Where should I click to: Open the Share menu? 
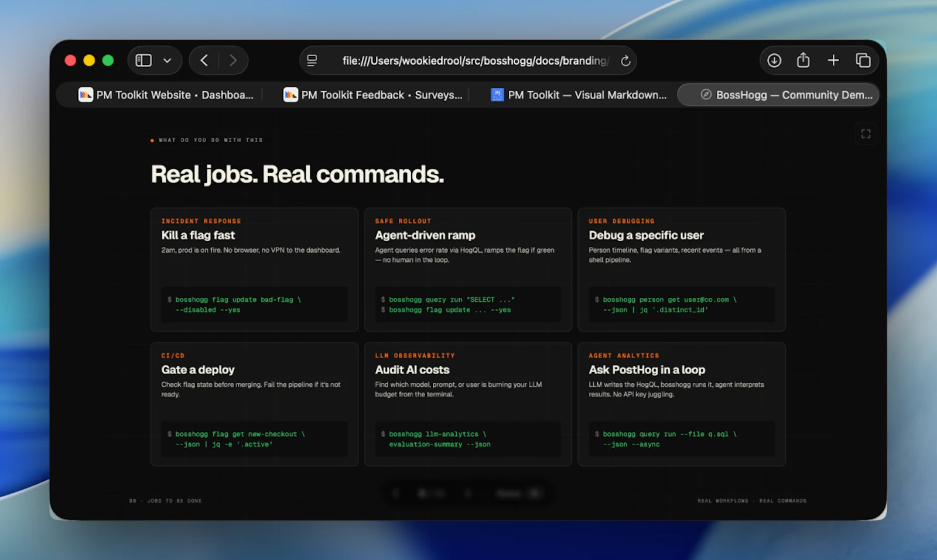803,60
